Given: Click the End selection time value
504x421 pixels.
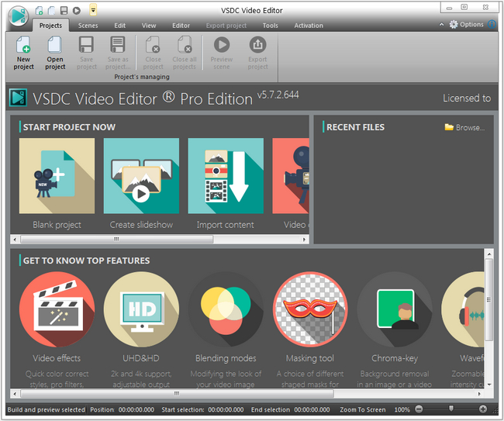Looking at the screenshot, I should coord(312,409).
